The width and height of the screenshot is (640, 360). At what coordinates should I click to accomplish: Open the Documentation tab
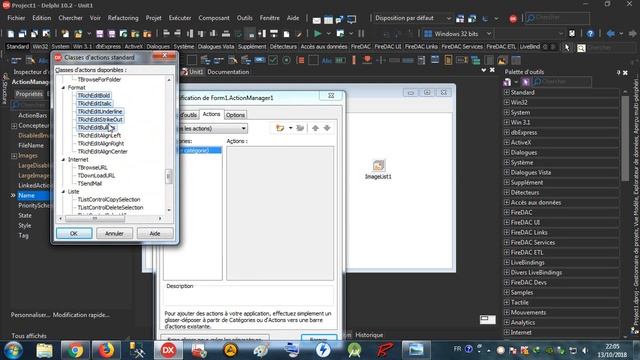228,72
